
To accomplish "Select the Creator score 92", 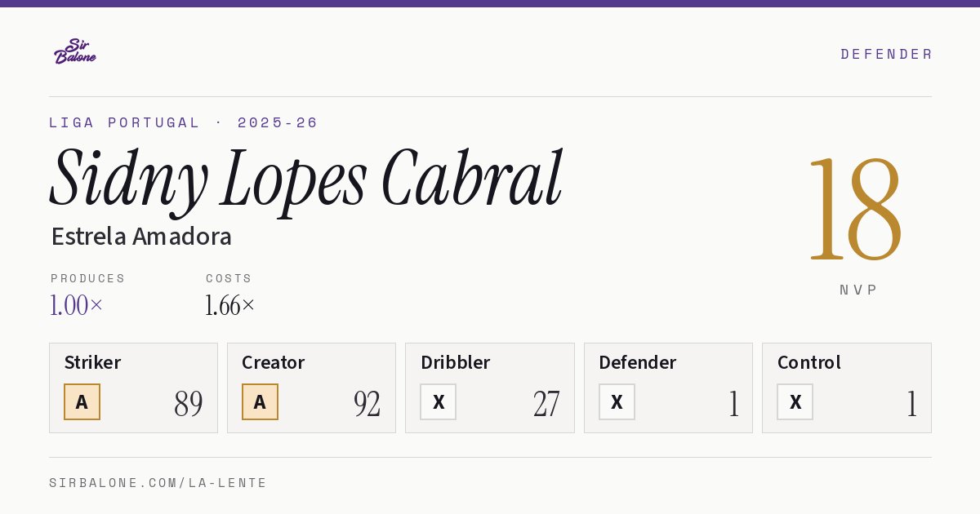I will point(367,404).
